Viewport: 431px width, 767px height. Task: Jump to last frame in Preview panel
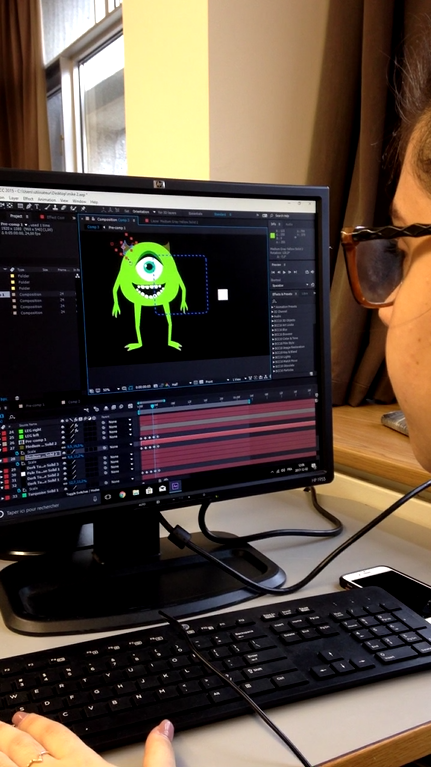tap(295, 272)
